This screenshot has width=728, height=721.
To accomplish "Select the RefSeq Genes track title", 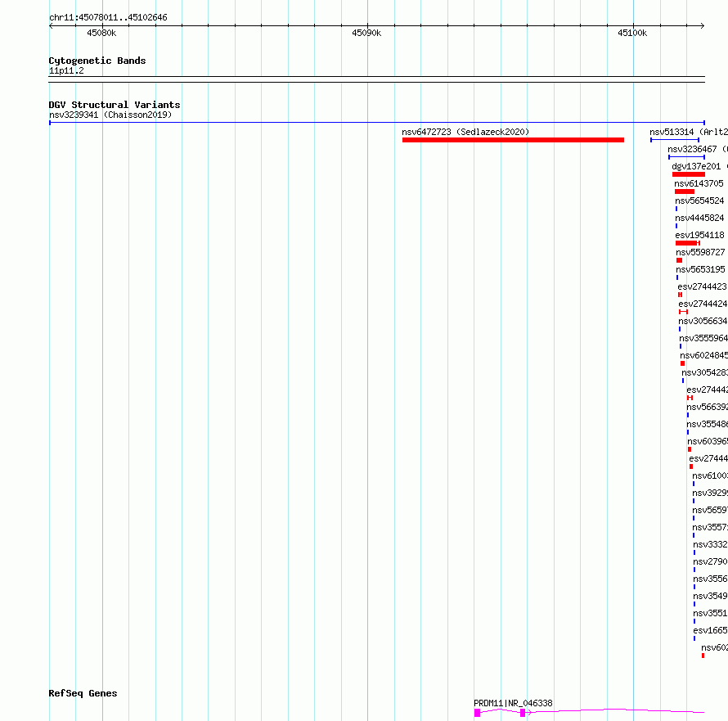I will 83,693.
